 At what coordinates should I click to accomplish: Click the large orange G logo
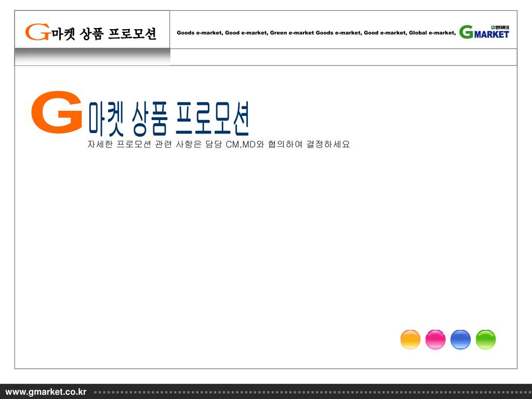point(57,112)
